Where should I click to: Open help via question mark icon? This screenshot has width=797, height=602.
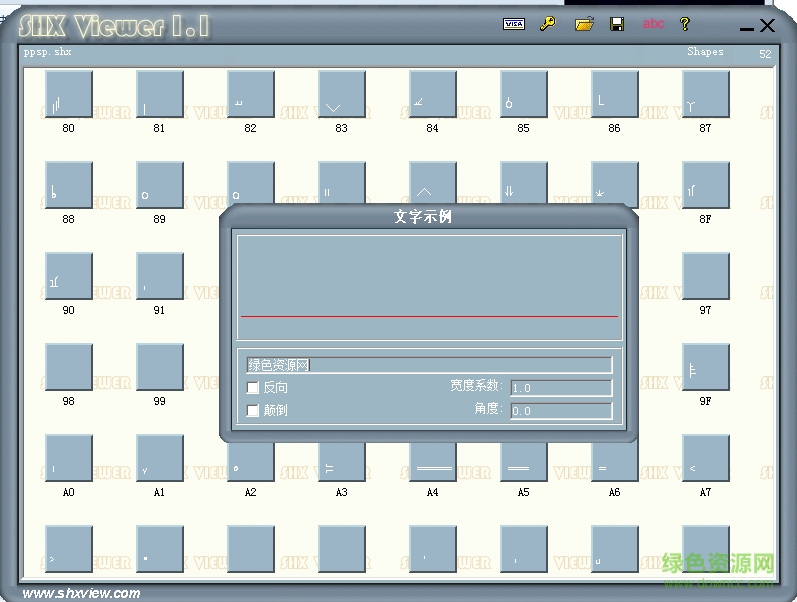pyautogui.click(x=685, y=24)
